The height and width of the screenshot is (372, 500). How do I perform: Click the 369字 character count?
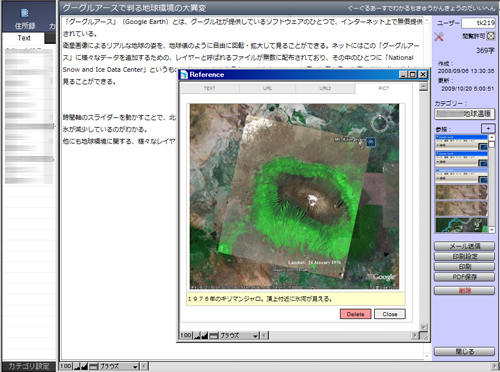point(485,51)
